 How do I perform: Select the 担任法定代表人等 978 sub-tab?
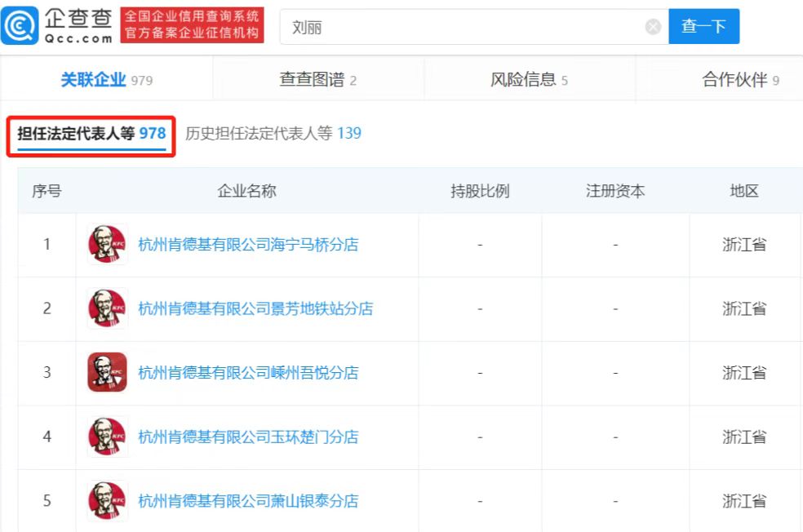pos(91,134)
